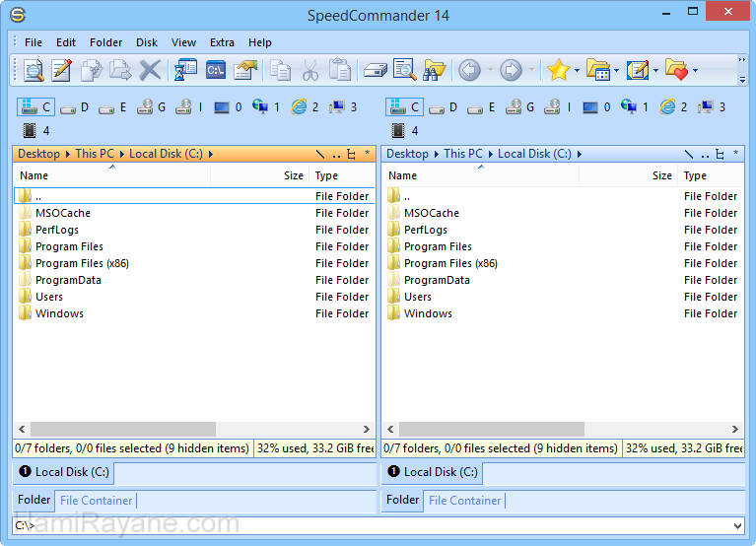The image size is (756, 546).
Task: Open folder calendar icon dropdown arrow
Action: tap(617, 70)
